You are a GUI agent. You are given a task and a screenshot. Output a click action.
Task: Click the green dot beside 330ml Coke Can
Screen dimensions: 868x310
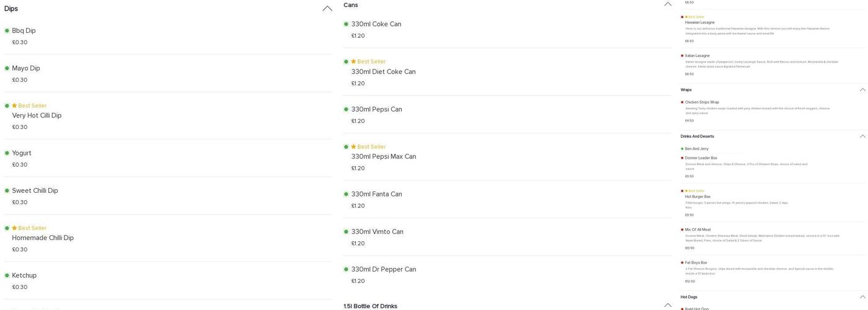[x=346, y=24]
